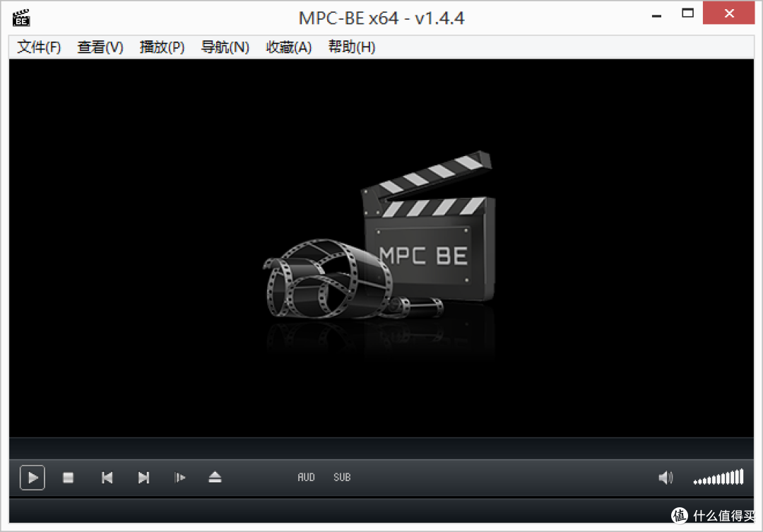Click the status bar below the playback controls
The height and width of the screenshot is (532, 763).
[x=381, y=511]
